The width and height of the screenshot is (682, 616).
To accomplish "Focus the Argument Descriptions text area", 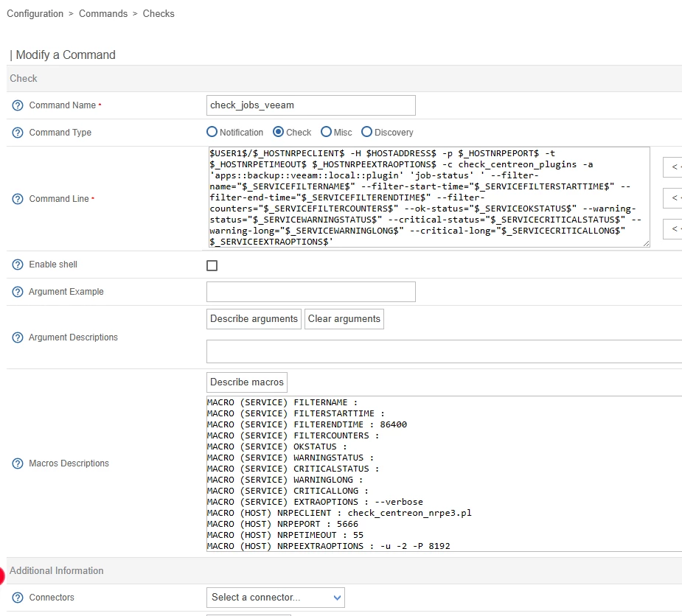I will point(444,351).
